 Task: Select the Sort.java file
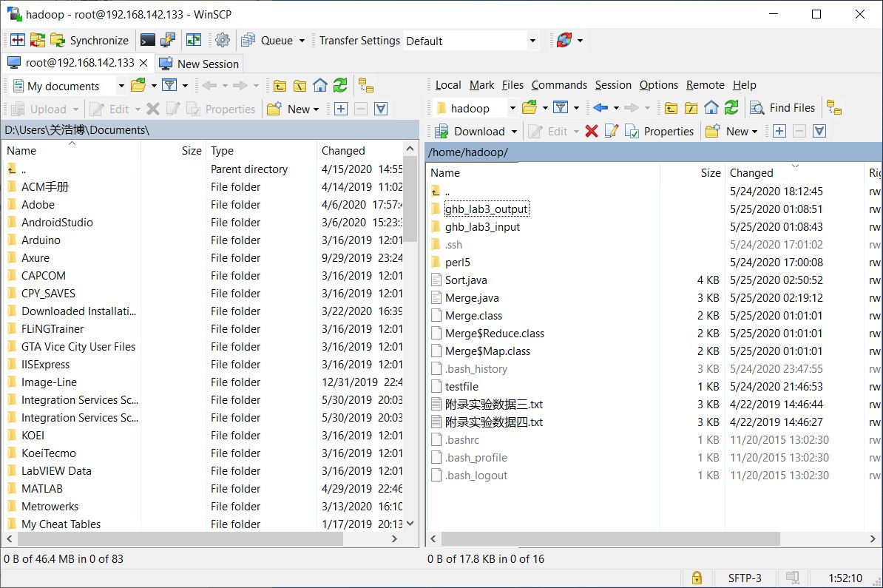click(x=466, y=280)
